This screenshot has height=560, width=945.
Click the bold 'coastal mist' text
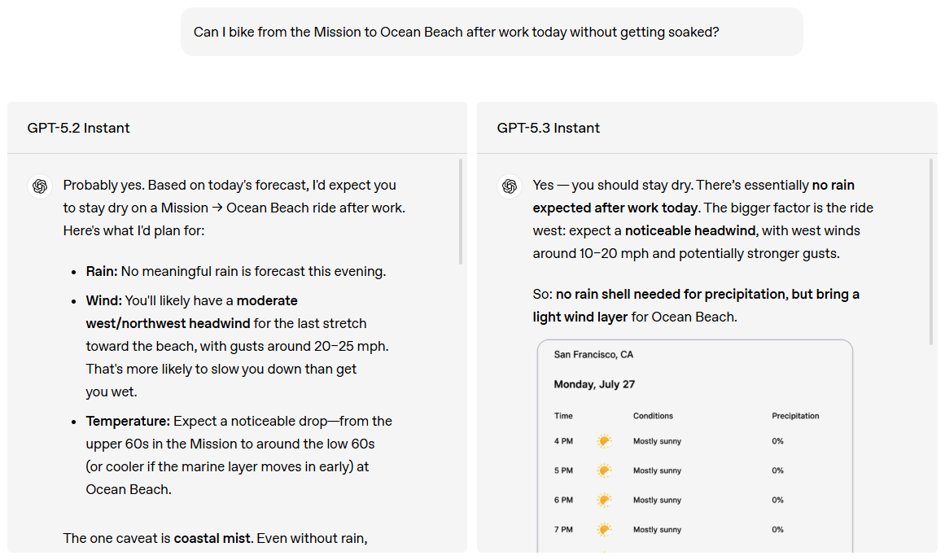coord(212,538)
